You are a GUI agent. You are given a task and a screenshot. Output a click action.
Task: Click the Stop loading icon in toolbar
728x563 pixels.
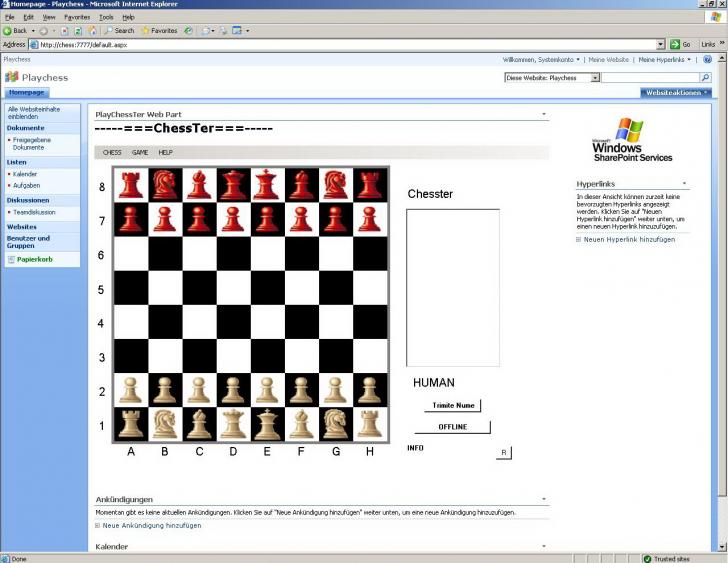(x=65, y=31)
